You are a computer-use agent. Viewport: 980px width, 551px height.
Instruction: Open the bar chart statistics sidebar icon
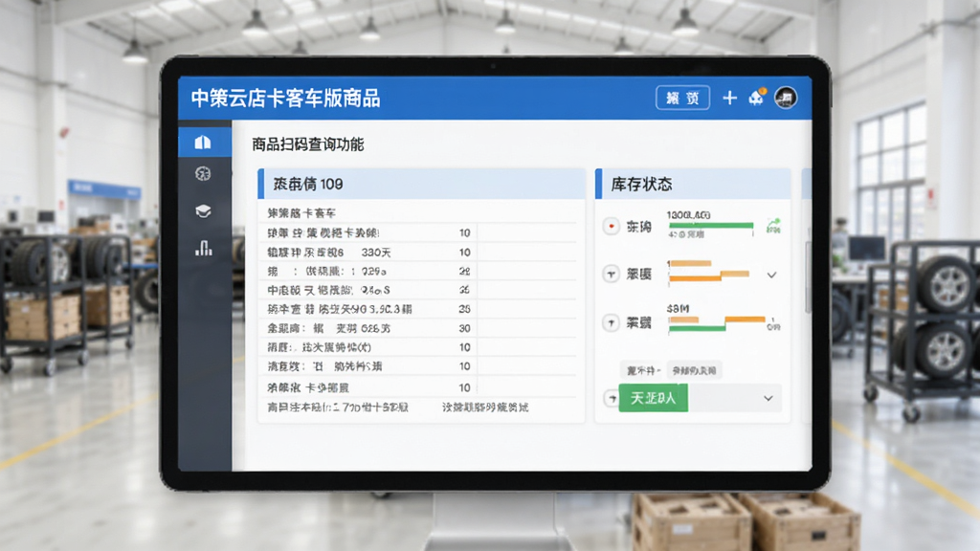coord(203,249)
